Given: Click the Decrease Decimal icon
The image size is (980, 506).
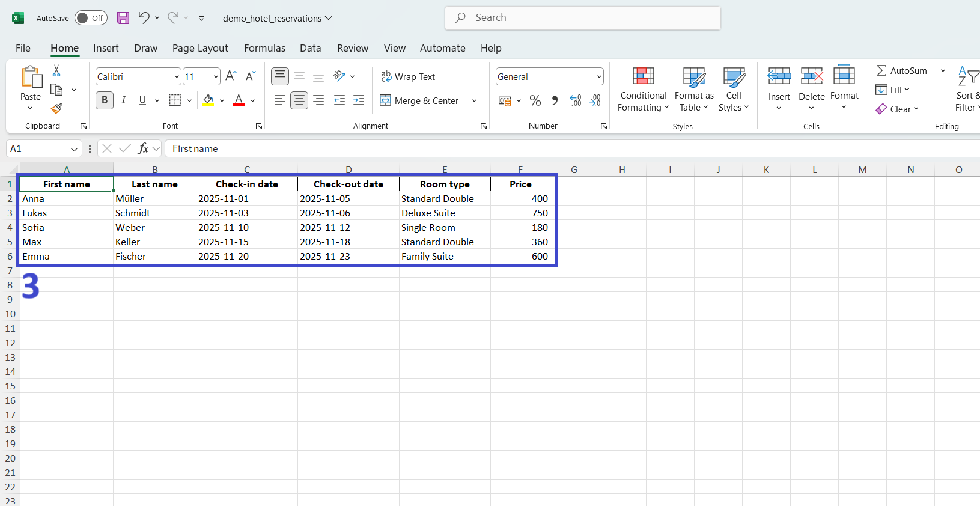Looking at the screenshot, I should [595, 100].
